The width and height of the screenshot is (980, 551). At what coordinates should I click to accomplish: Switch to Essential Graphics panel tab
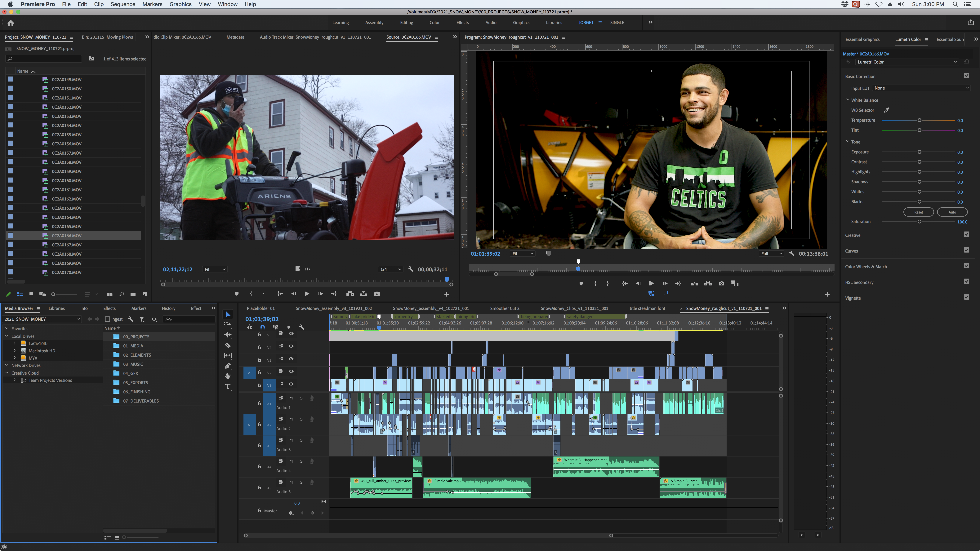862,40
